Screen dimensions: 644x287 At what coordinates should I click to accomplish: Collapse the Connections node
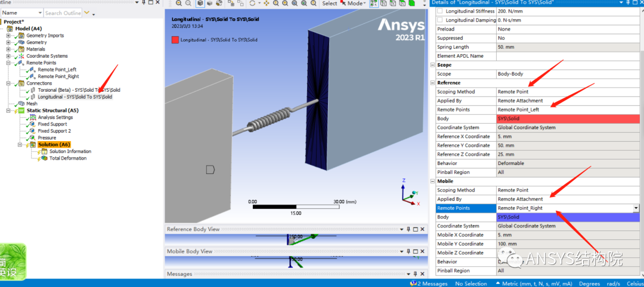[8, 83]
